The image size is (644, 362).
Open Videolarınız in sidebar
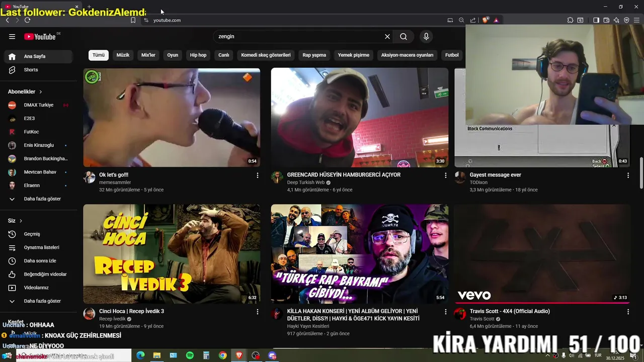click(x=38, y=288)
